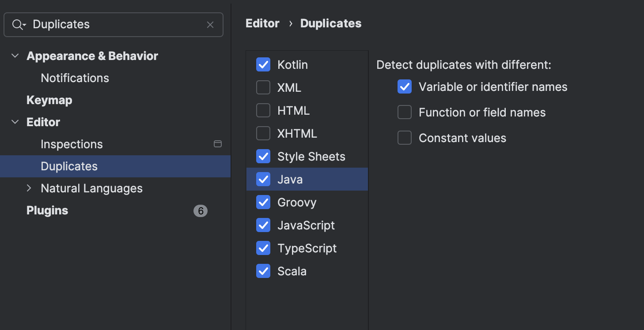Collapse the Appearance & Behavior section
Image resolution: width=644 pixels, height=330 pixels.
15,56
